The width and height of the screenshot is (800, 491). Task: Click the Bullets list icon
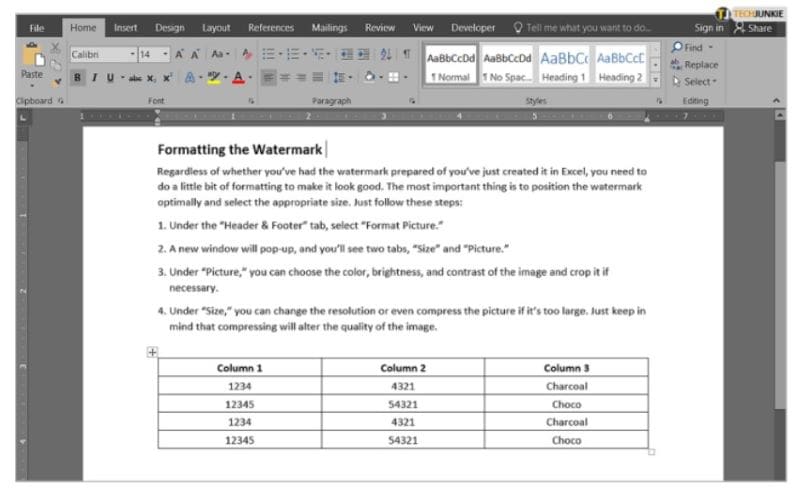(x=268, y=54)
